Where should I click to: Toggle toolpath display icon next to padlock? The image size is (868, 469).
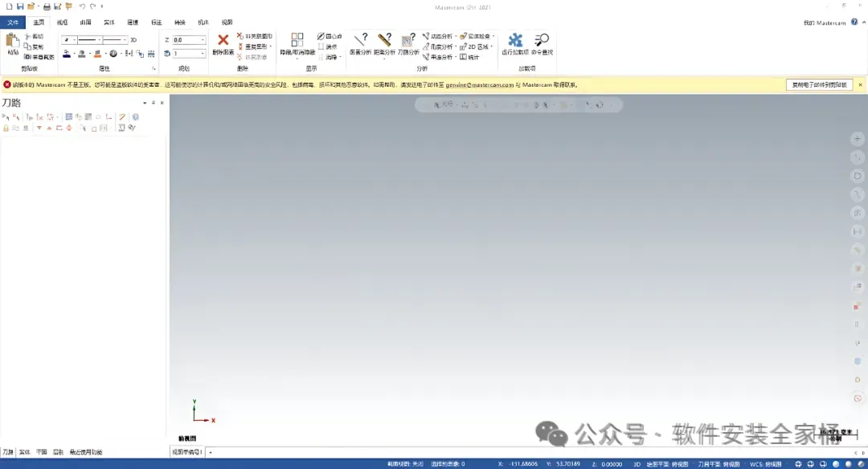pyautogui.click(x=15, y=128)
